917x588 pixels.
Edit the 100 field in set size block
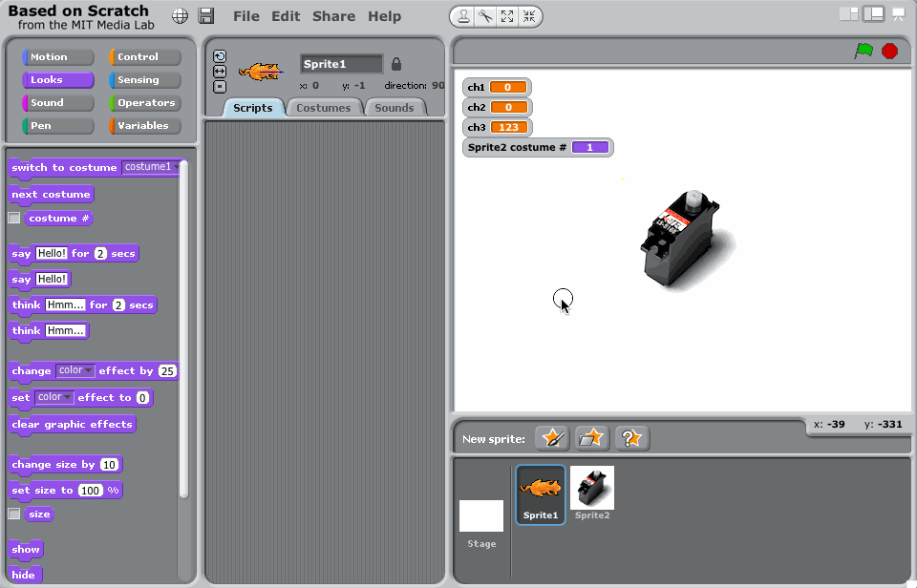(91, 491)
